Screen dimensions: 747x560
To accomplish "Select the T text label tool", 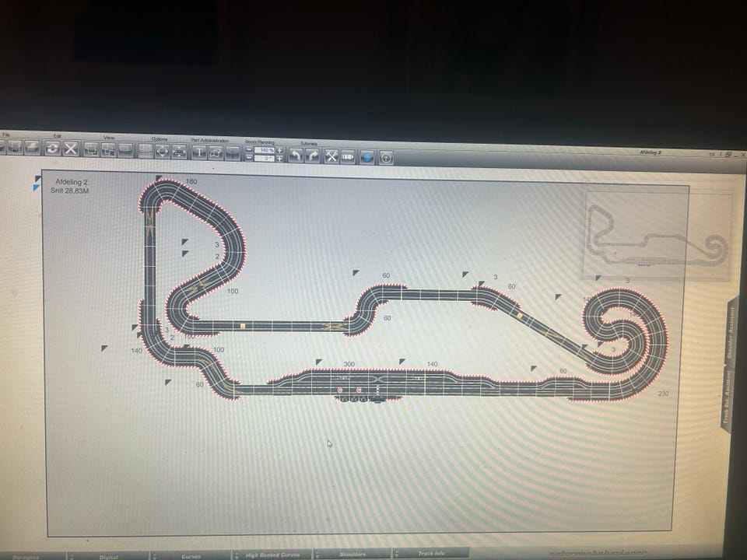I will pos(199,152).
